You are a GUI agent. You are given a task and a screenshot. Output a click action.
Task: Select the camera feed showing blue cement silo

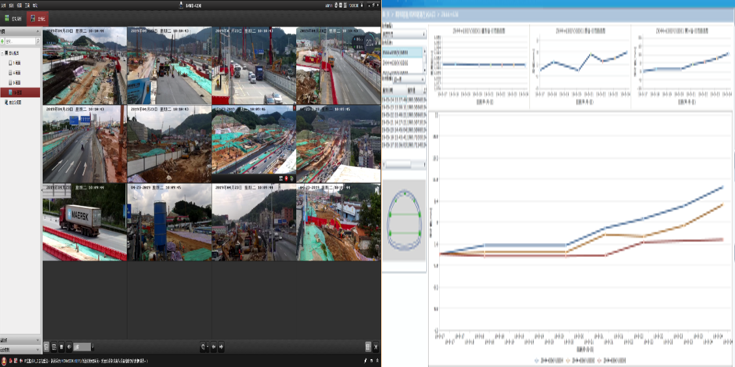pyautogui.click(x=169, y=222)
